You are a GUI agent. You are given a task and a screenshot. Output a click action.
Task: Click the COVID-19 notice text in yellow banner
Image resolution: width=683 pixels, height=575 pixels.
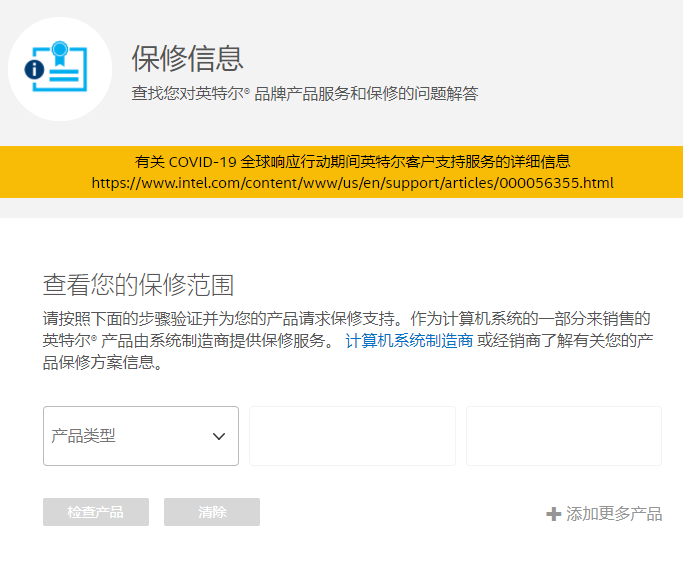(x=352, y=162)
